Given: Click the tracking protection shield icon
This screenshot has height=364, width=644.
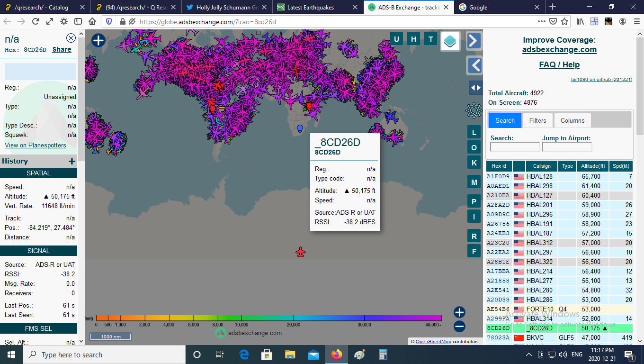Looking at the screenshot, I should (109, 21).
